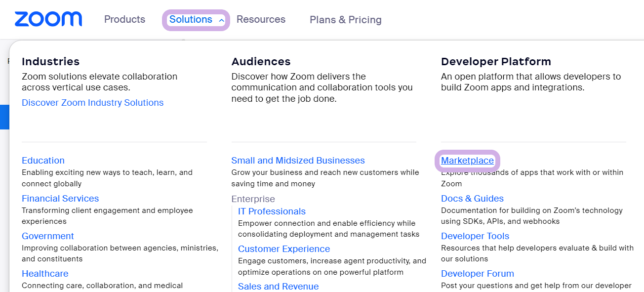The width and height of the screenshot is (644, 292).
Task: Navigate to Government solutions
Action: [x=48, y=236]
